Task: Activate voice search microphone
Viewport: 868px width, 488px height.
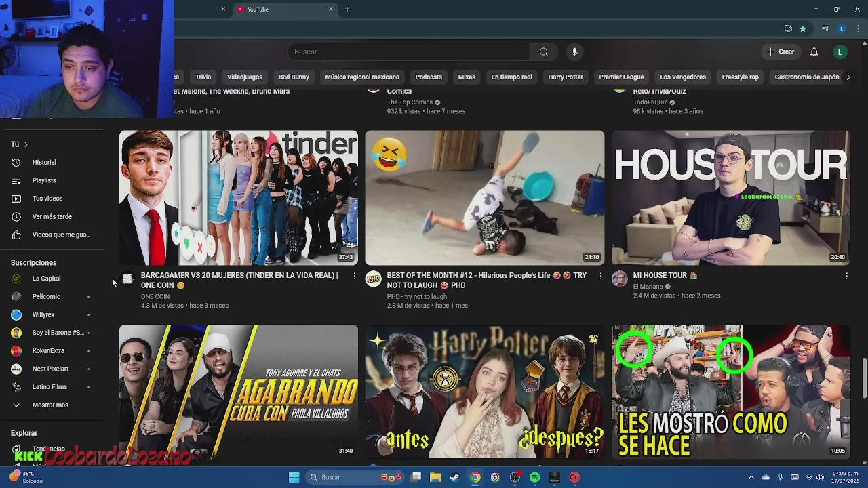Action: point(574,52)
